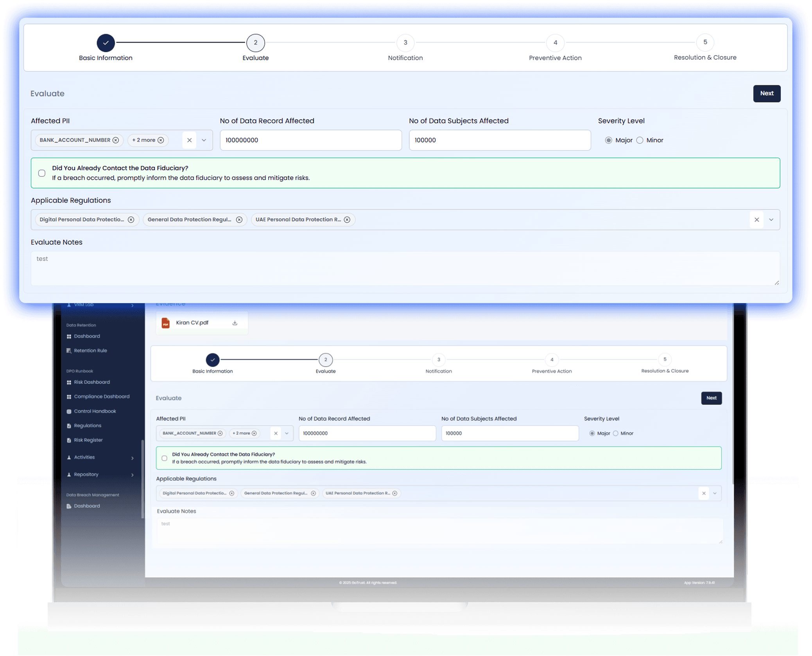Click the No of Data Subjects Affected field

(x=499, y=140)
